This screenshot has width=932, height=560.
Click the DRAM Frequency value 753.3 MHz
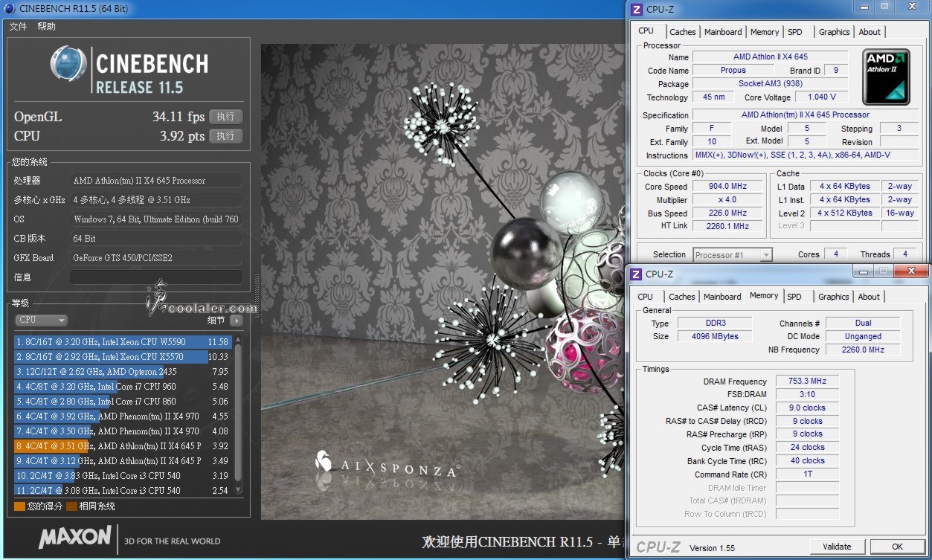[x=807, y=381]
